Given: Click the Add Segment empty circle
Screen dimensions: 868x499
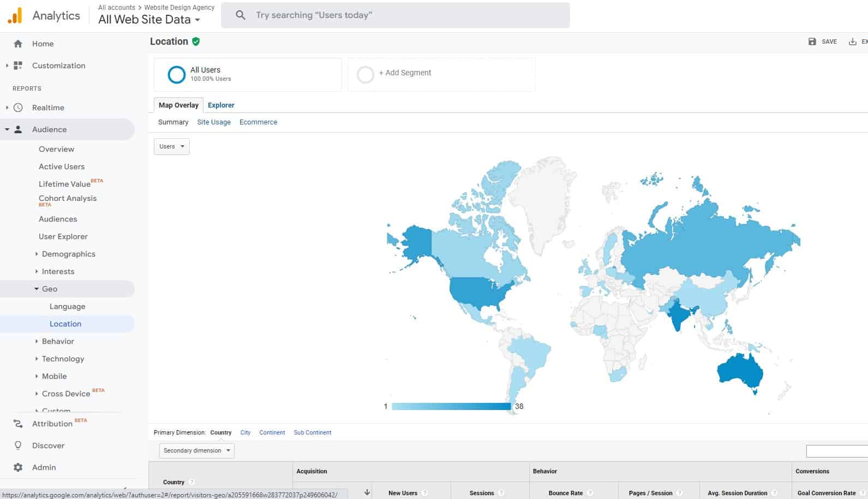Looking at the screenshot, I should point(365,74).
